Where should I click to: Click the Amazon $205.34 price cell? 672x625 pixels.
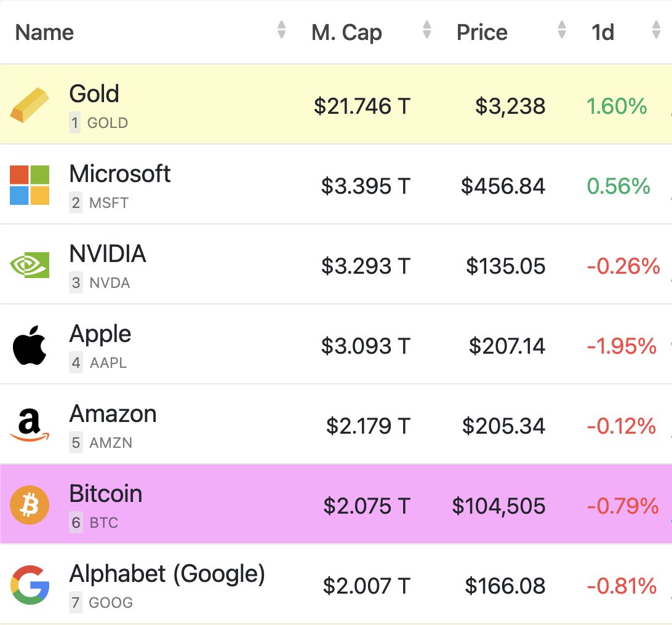tap(505, 426)
